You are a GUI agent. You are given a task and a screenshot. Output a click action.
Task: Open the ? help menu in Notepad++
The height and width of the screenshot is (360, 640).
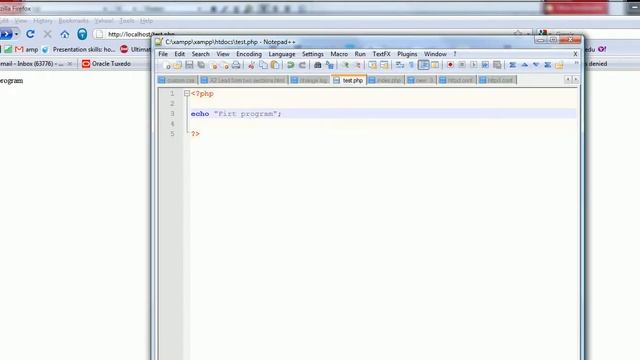455,54
